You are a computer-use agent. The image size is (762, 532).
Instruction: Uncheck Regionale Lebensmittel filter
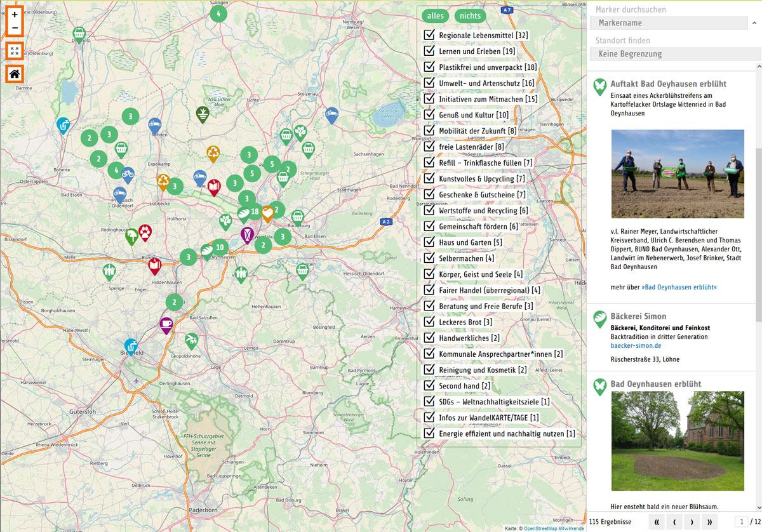click(429, 35)
